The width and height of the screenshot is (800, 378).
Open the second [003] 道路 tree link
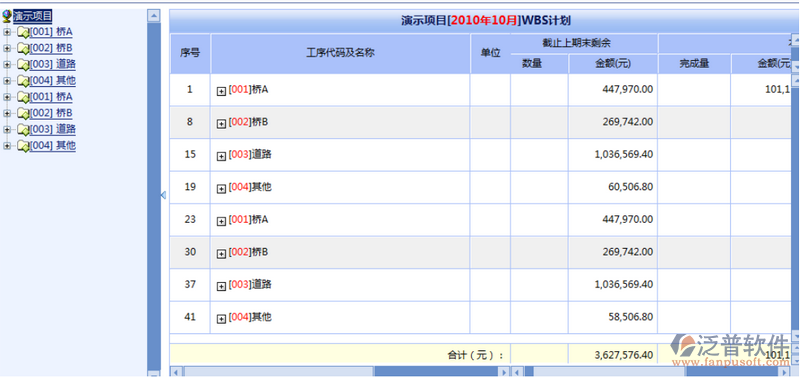53,129
